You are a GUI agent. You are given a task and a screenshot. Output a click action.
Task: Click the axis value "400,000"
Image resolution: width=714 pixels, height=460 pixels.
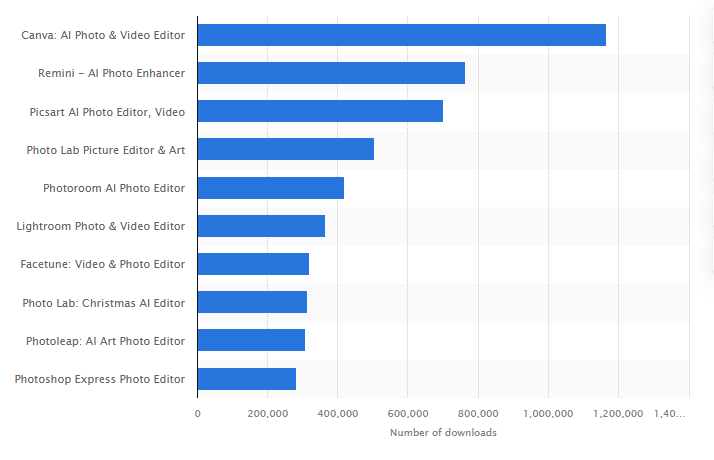(x=337, y=414)
